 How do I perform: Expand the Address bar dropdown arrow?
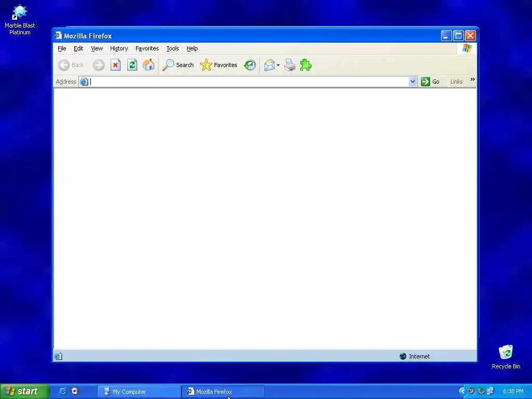(x=413, y=82)
